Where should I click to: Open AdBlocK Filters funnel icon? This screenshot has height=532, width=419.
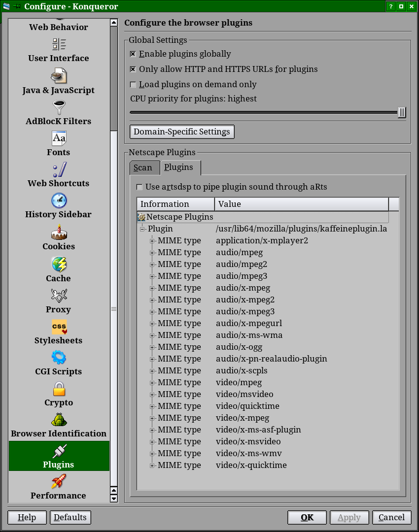pyautogui.click(x=59, y=107)
